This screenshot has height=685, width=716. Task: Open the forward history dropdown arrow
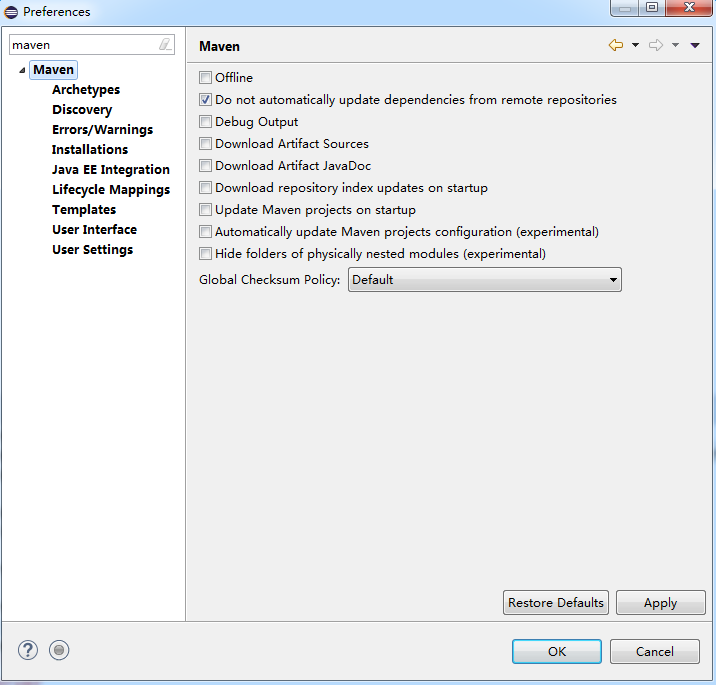tap(675, 45)
